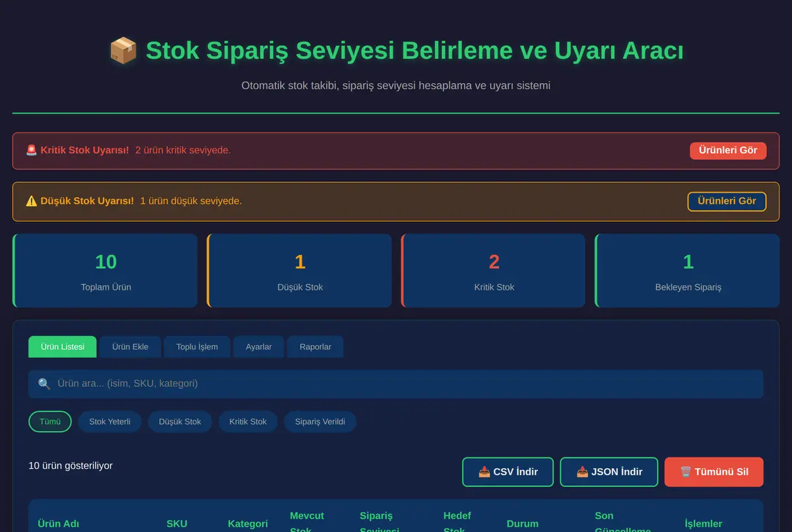Show only Sipariş Verildi products

pos(320,422)
